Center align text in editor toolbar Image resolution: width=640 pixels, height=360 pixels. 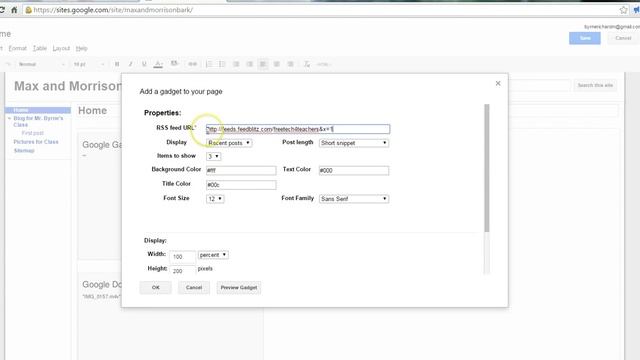(277, 64)
